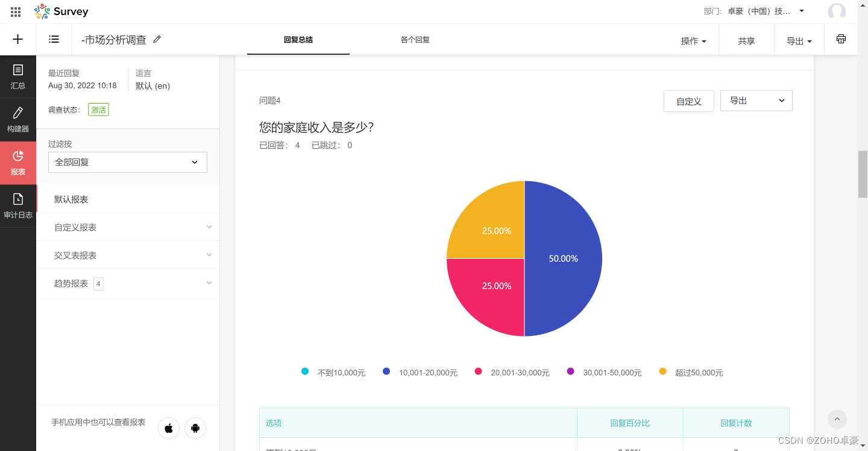This screenshot has height=451, width=868.
Task: Switch to 回复总结 tab
Action: [298, 40]
